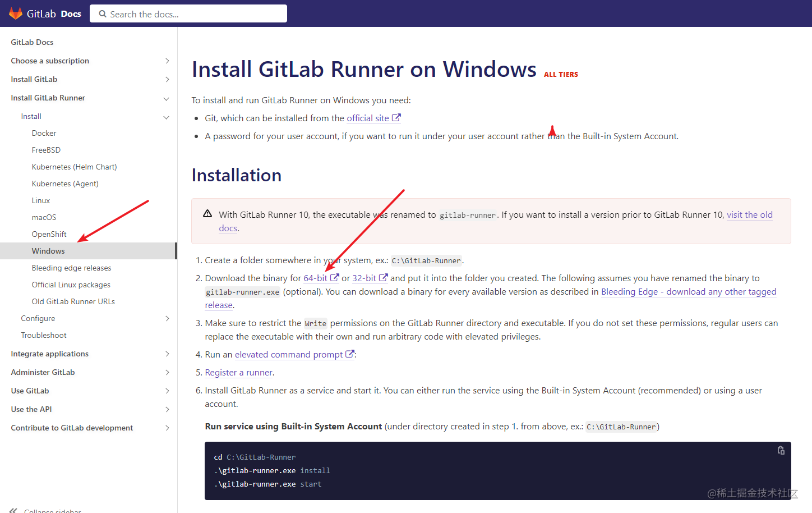Click the warning triangle icon in alert box
Screen dimensions: 812x513
click(x=207, y=214)
